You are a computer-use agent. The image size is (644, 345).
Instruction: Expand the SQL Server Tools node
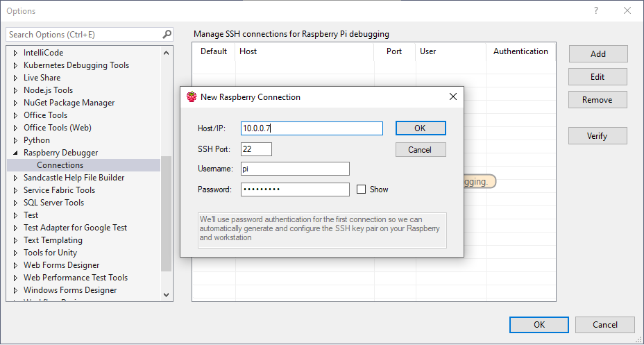point(15,203)
